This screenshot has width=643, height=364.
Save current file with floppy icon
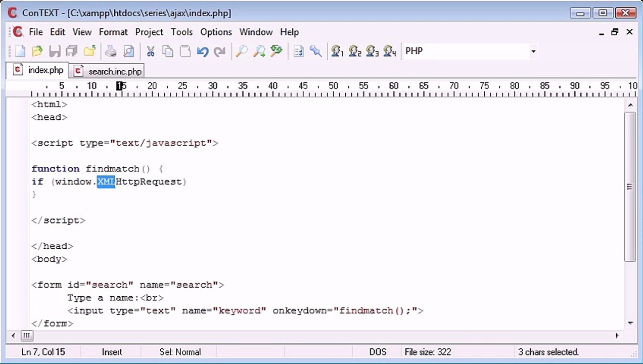(x=55, y=51)
